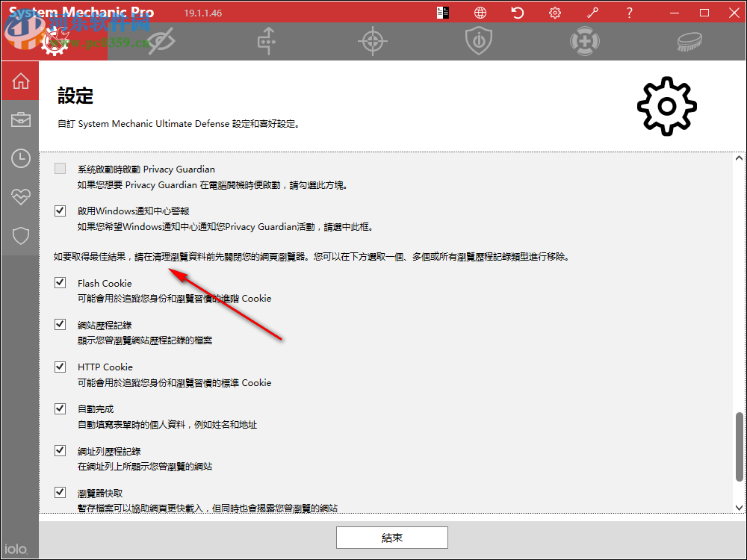Click the globe language icon in the title bar

tap(480, 12)
